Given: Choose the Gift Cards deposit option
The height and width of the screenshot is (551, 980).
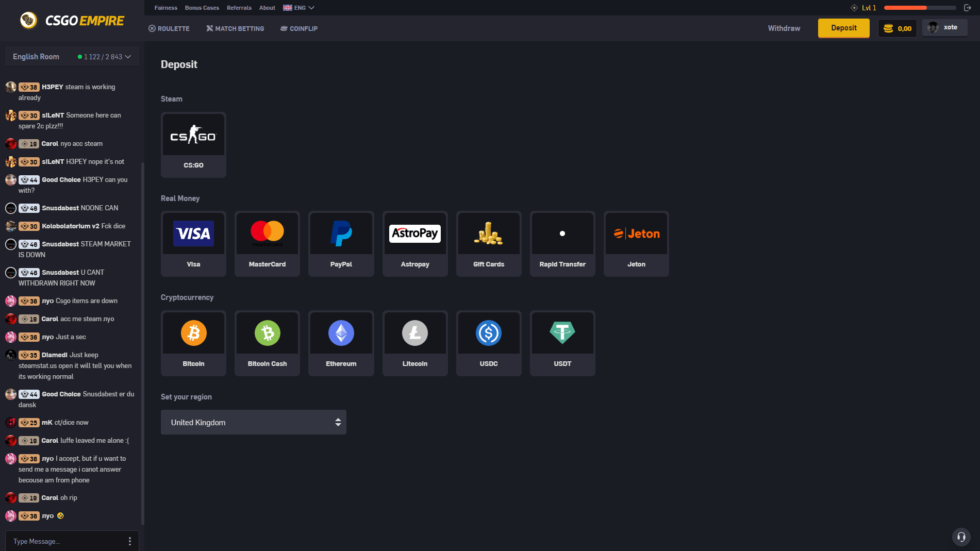Looking at the screenshot, I should (488, 243).
